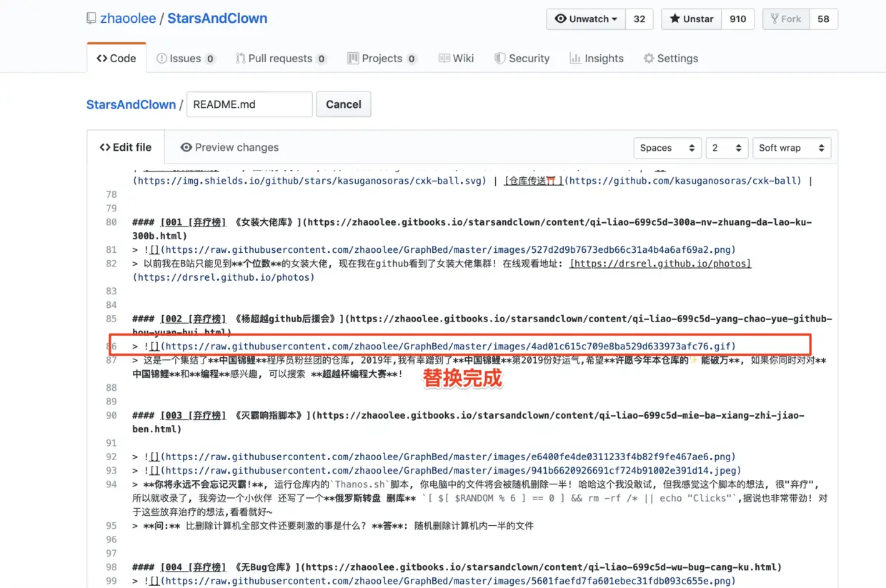
Task: Open the indent size 2 dropdown
Action: click(x=727, y=148)
